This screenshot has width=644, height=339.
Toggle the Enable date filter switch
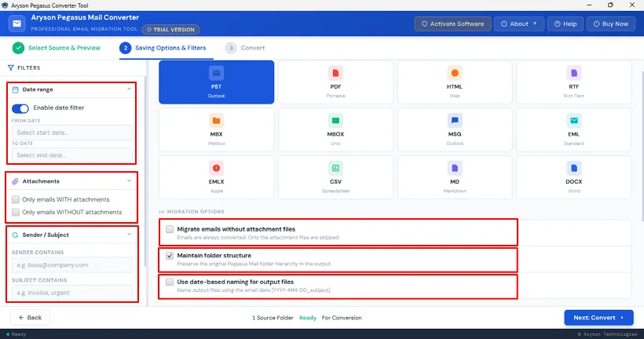[x=20, y=108]
